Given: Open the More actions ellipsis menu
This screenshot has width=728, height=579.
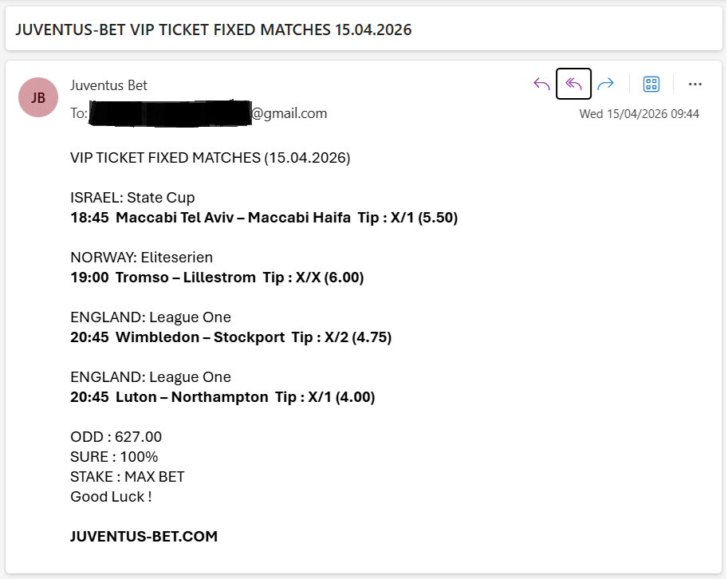Looking at the screenshot, I should pyautogui.click(x=695, y=85).
